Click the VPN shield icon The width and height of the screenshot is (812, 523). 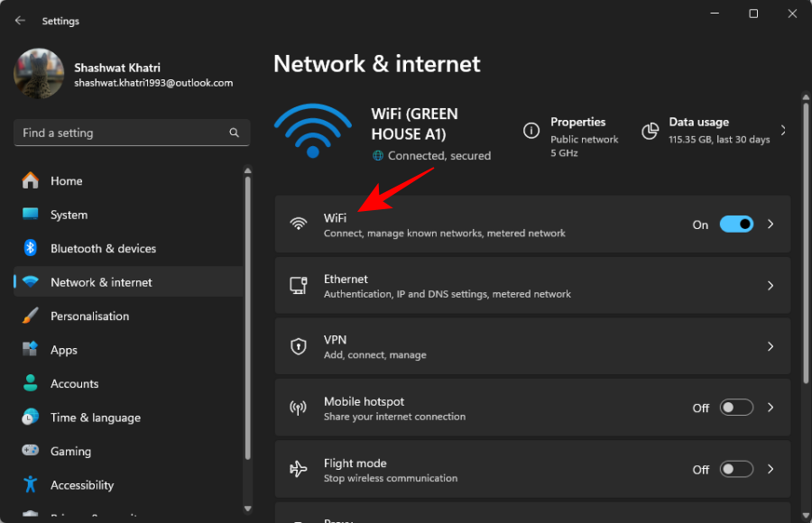pos(299,346)
